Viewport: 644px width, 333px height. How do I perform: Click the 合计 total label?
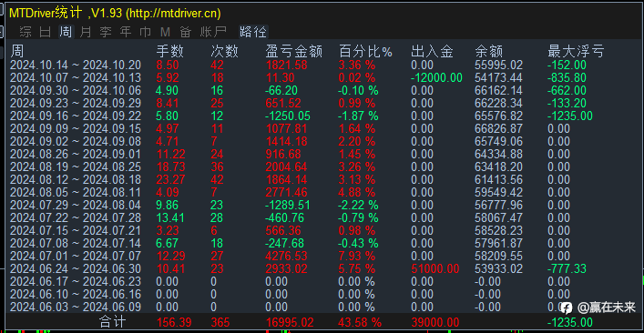pyautogui.click(x=113, y=322)
